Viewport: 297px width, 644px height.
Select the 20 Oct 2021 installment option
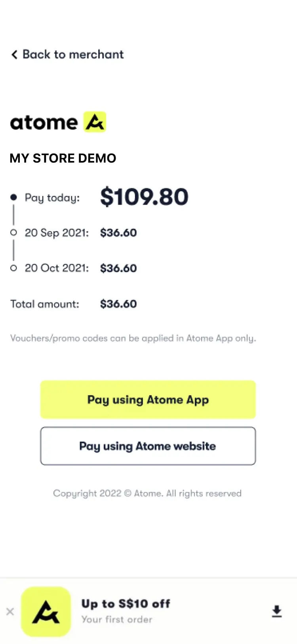tap(57, 268)
